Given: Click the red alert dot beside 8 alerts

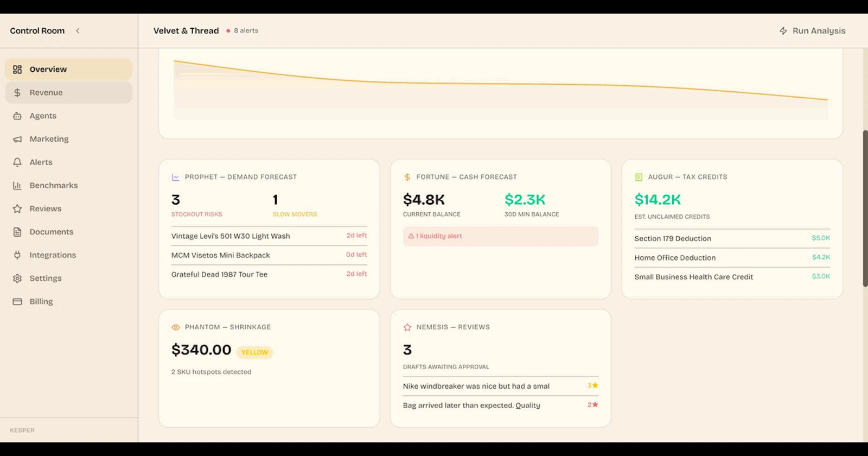Looking at the screenshot, I should (228, 31).
